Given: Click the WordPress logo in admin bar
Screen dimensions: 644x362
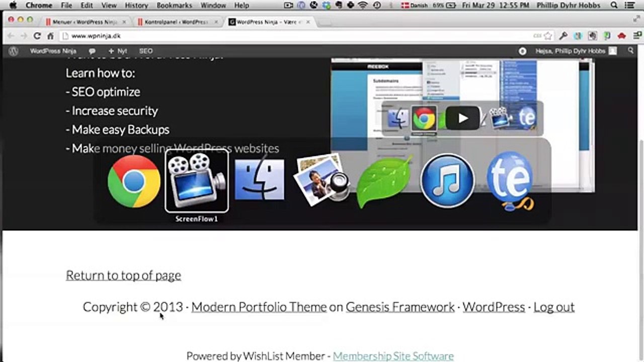Looking at the screenshot, I should tap(14, 51).
